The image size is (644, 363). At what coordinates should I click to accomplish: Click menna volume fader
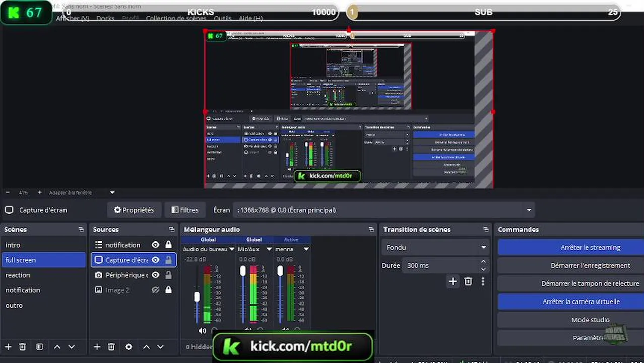(x=280, y=271)
